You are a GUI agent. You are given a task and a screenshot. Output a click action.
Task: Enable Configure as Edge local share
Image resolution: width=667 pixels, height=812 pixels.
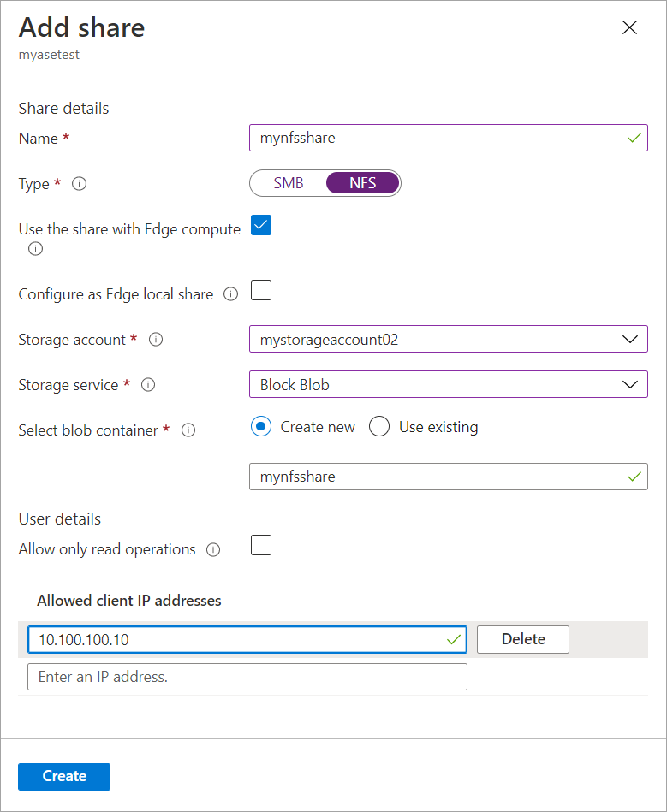point(261,291)
